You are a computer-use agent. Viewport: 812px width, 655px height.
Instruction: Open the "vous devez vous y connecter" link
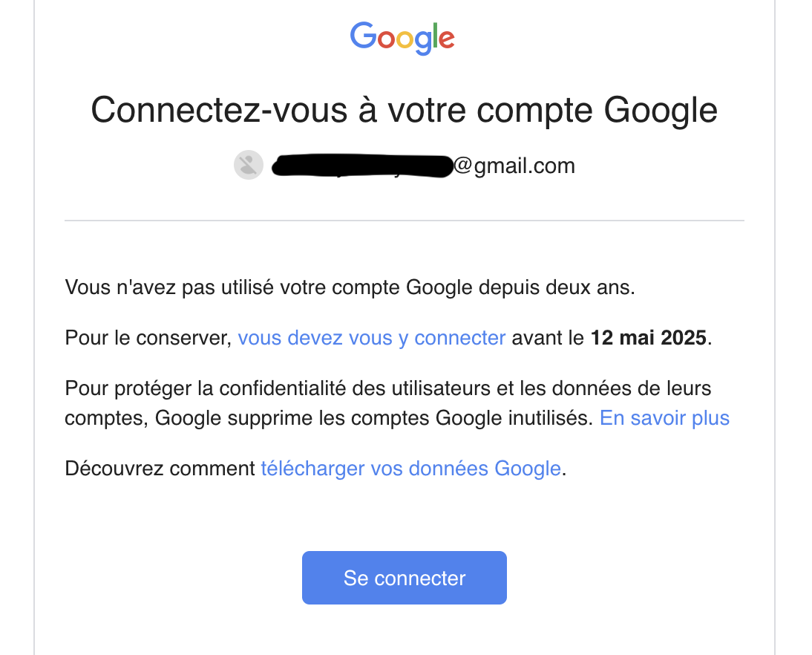coord(371,338)
